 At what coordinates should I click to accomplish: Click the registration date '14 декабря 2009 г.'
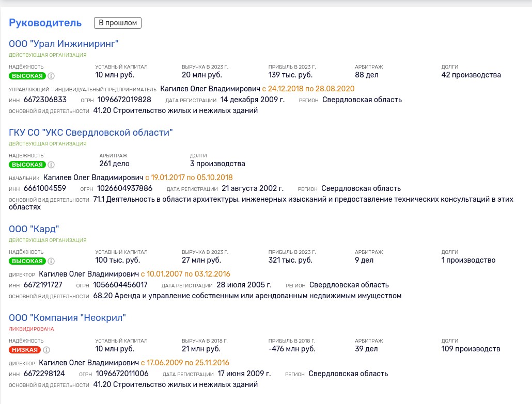(253, 100)
